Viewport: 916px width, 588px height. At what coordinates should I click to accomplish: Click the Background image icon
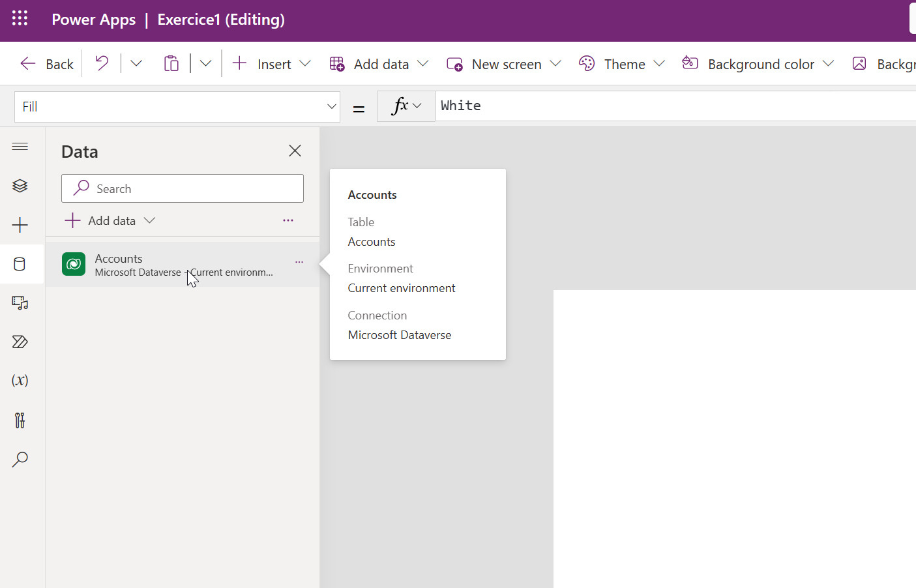[859, 63]
